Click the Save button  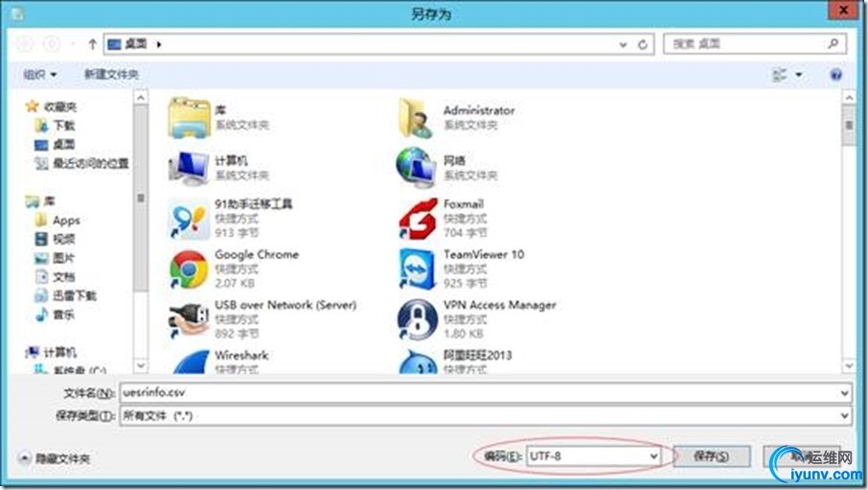[711, 456]
